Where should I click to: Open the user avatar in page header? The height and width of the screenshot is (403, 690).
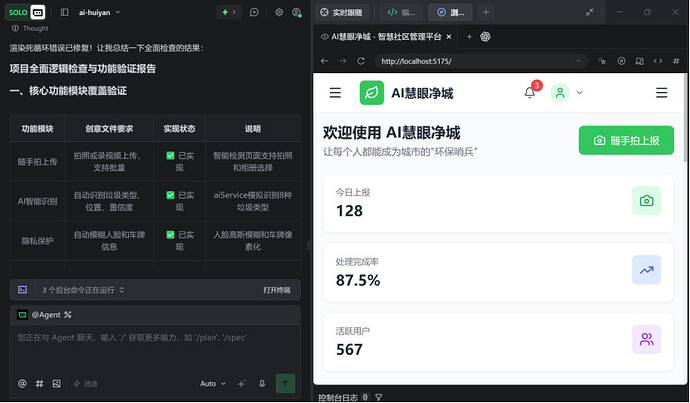click(560, 93)
